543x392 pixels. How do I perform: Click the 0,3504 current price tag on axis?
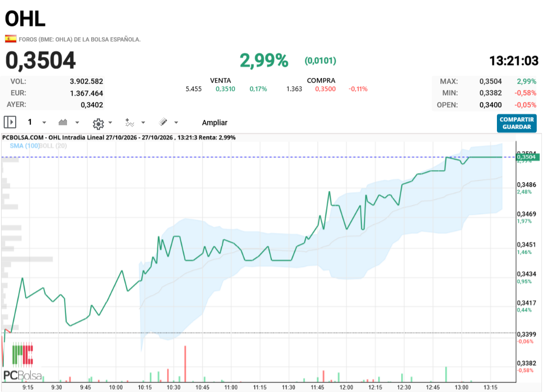pos(527,157)
